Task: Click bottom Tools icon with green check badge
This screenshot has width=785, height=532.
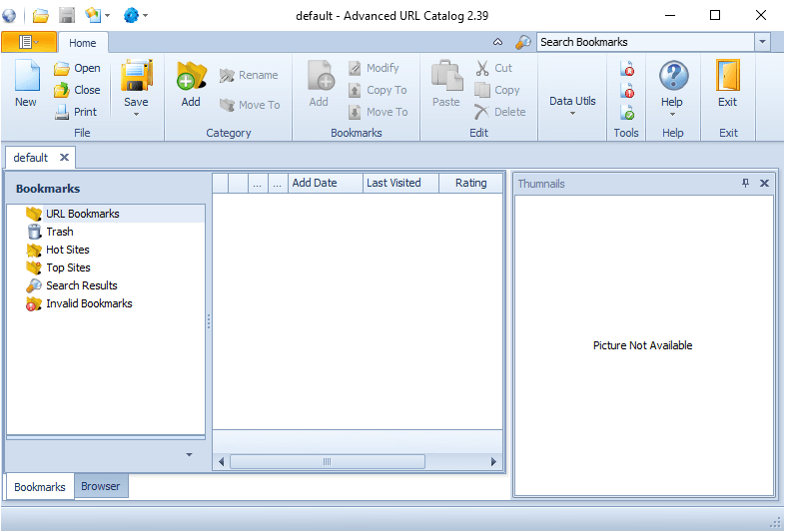Action: [627, 113]
